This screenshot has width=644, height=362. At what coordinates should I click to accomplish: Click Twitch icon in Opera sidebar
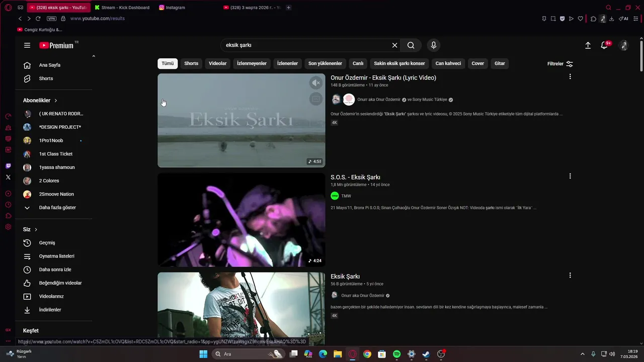pyautogui.click(x=8, y=166)
